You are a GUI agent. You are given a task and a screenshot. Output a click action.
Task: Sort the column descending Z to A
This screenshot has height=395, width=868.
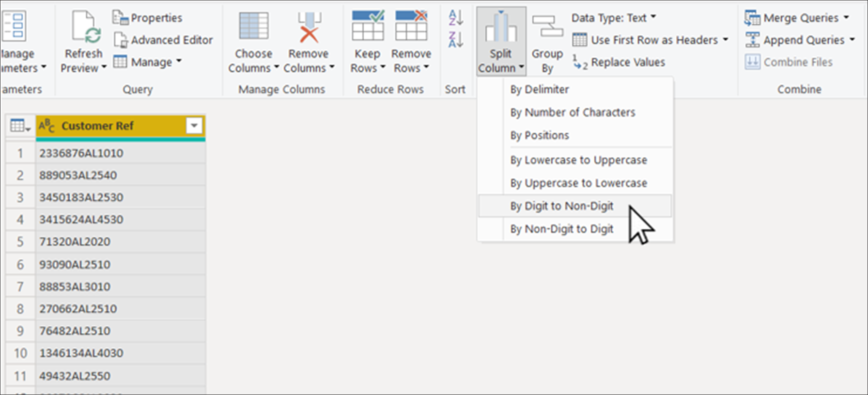(x=455, y=40)
